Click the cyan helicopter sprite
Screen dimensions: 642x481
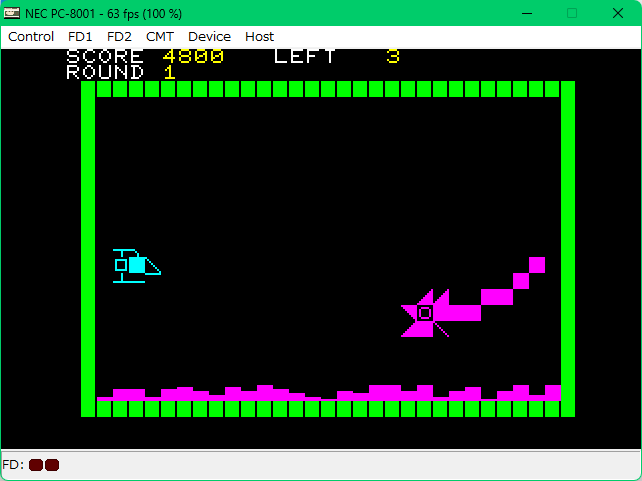point(135,266)
